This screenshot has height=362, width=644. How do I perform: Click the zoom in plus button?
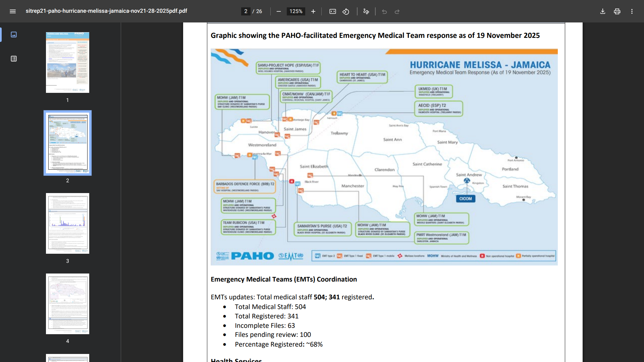click(x=313, y=11)
